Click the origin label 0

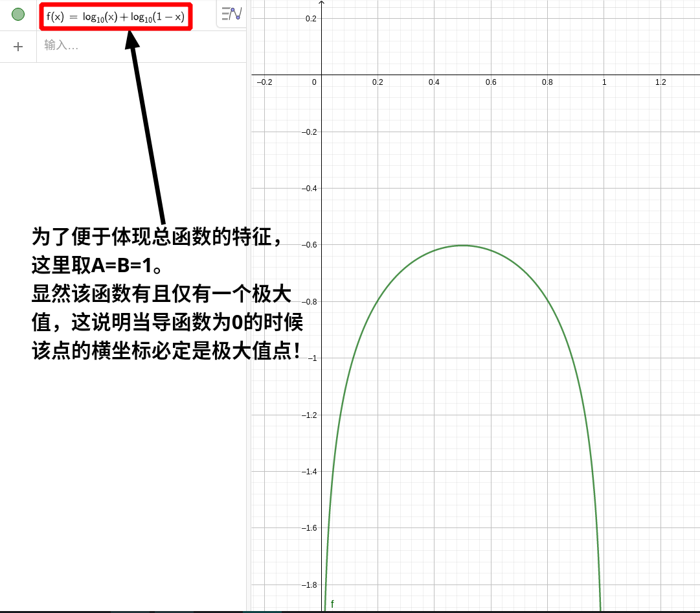[314, 82]
